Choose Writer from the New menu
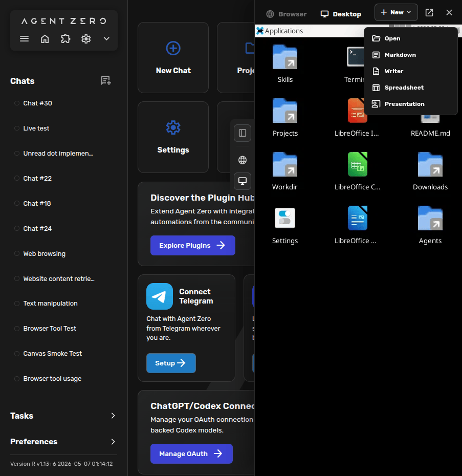 (411, 71)
